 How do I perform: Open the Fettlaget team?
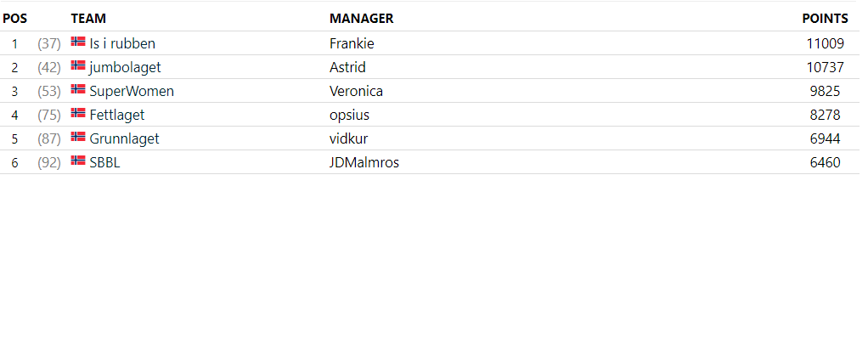[117, 116]
